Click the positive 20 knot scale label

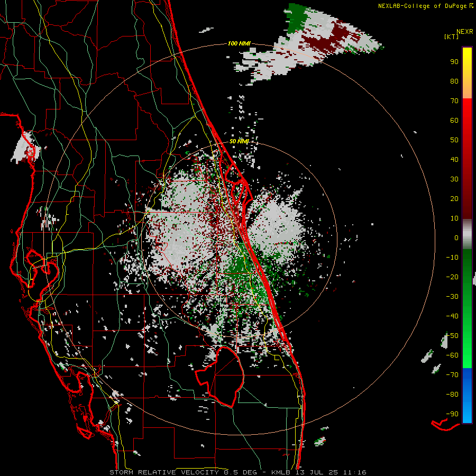pos(454,199)
